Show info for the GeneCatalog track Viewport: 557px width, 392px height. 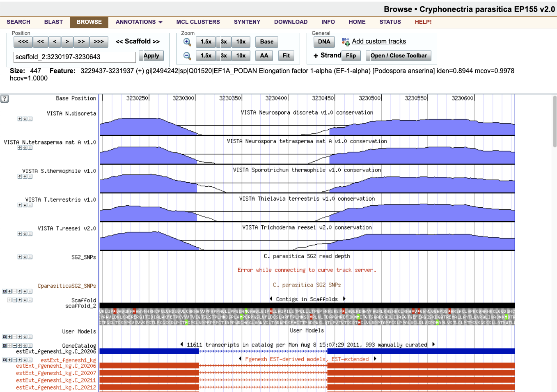[x=30, y=346]
